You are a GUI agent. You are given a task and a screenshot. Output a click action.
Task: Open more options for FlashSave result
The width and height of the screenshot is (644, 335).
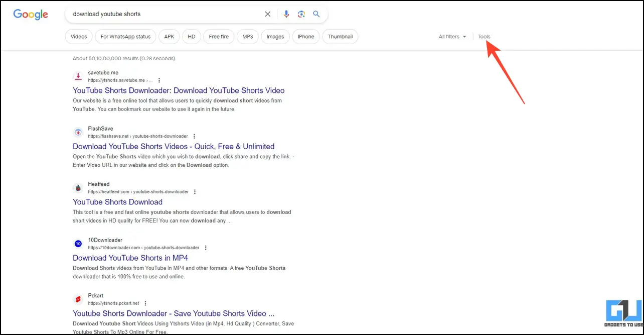(194, 136)
